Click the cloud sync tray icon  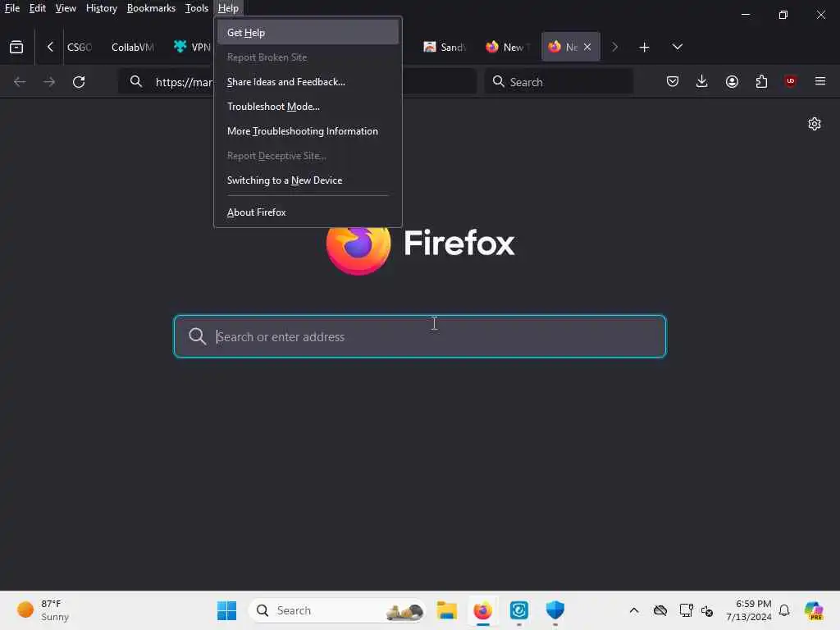pyautogui.click(x=660, y=610)
